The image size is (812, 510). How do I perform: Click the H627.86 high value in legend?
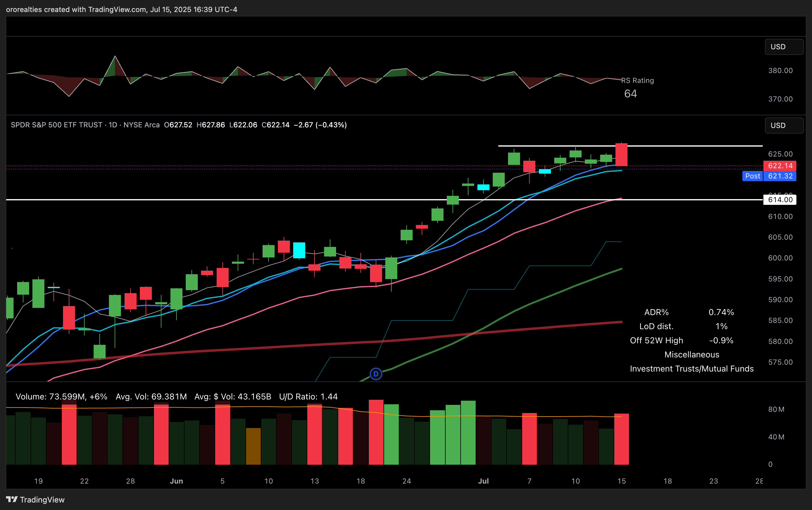(211, 125)
